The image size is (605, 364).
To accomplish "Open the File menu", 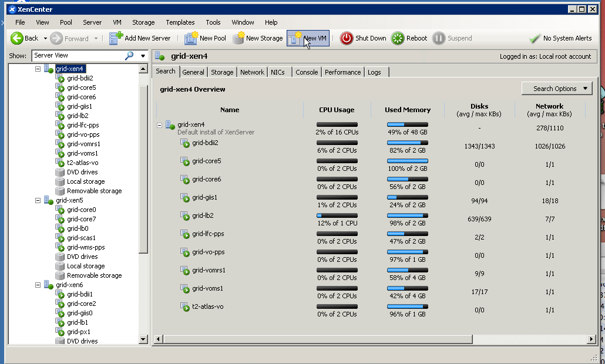I will (20, 22).
